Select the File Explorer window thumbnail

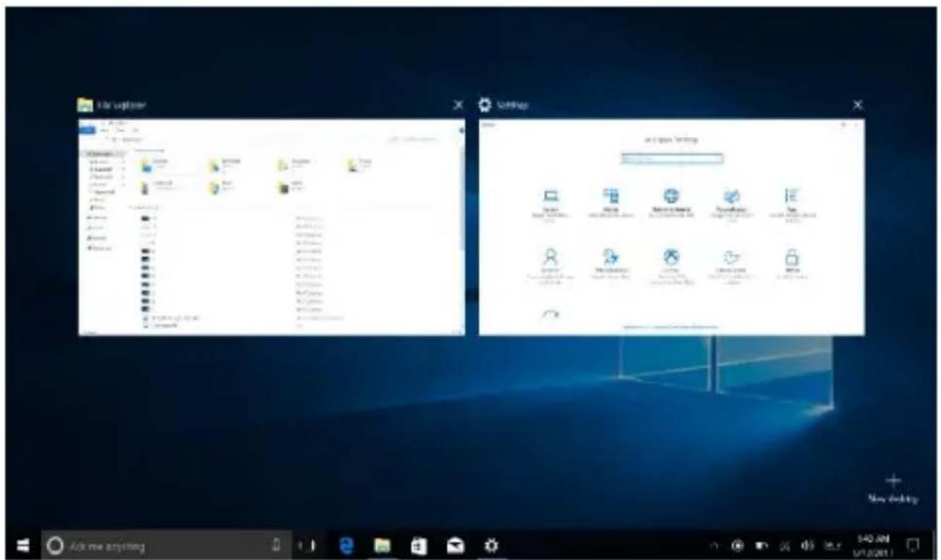point(272,227)
